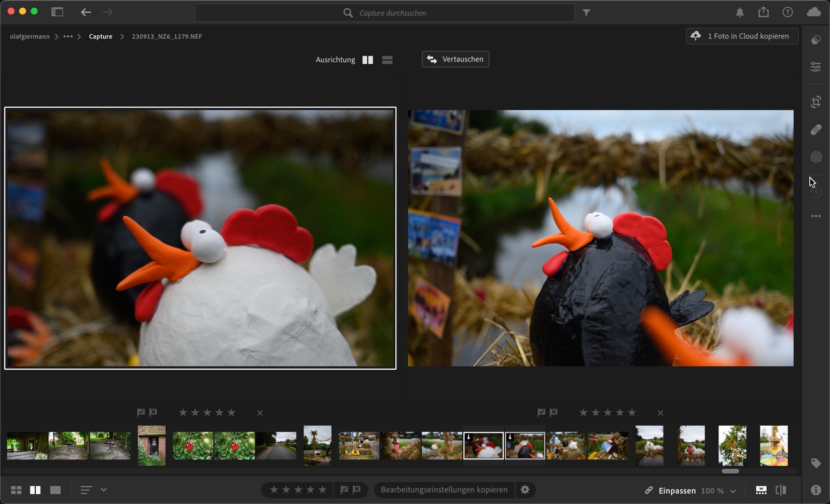
Task: Expand the sort order dropdown
Action: point(104,489)
